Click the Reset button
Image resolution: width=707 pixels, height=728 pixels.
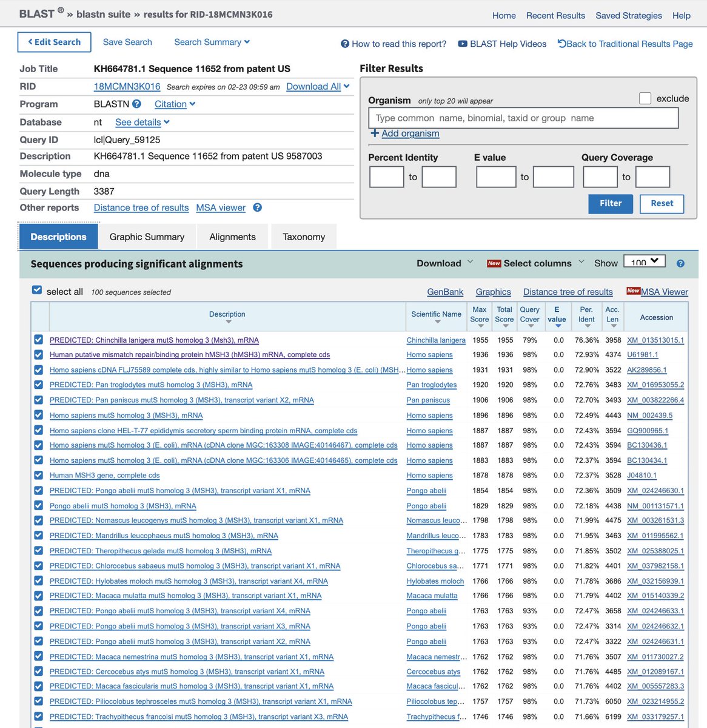click(x=662, y=204)
